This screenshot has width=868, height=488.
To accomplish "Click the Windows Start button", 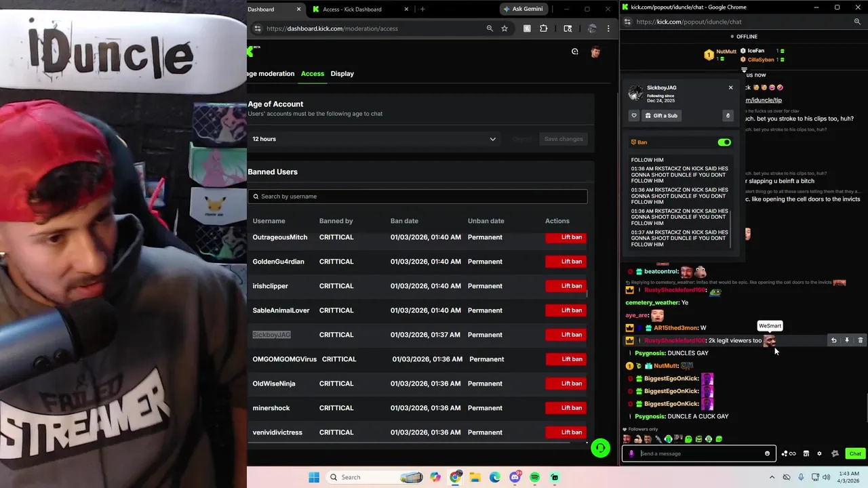I will [314, 477].
